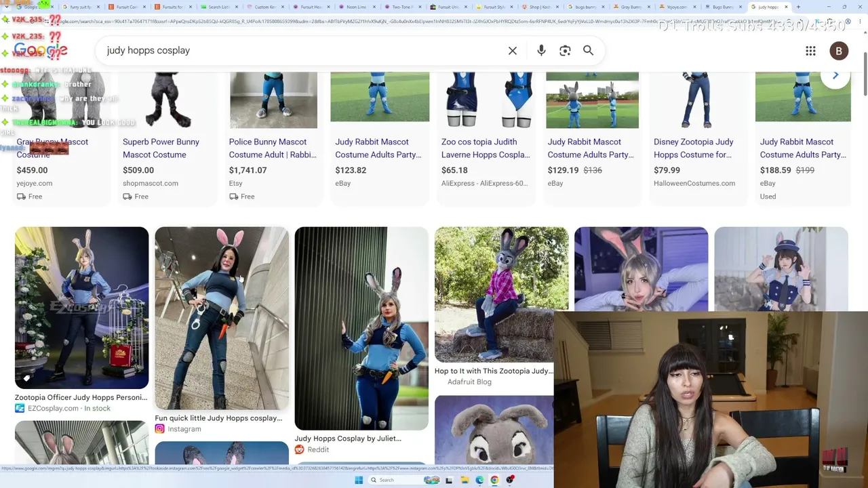Open Google Lens image search
Screen dimensions: 868x488
[x=565, y=51]
